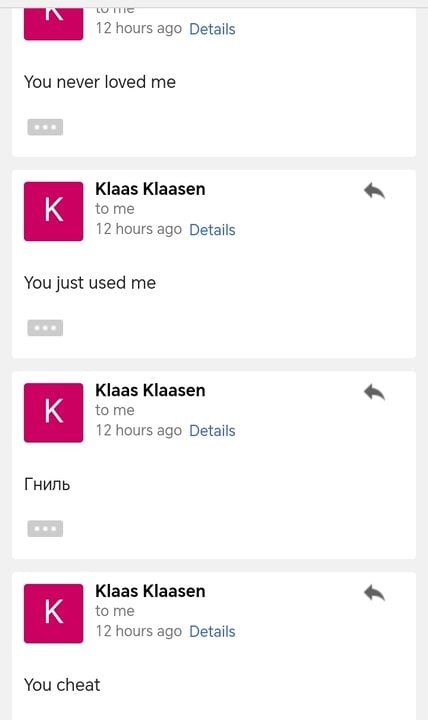View Details for the "You just used me" email

point(212,230)
